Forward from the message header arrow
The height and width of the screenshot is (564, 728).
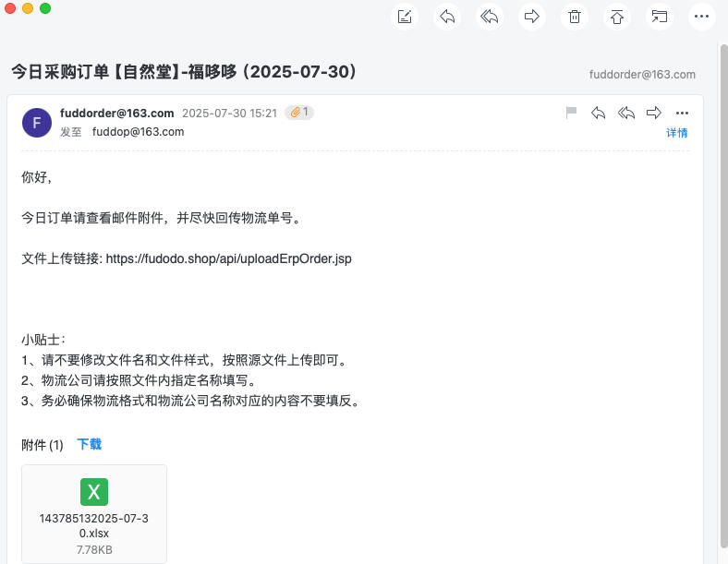pos(654,113)
